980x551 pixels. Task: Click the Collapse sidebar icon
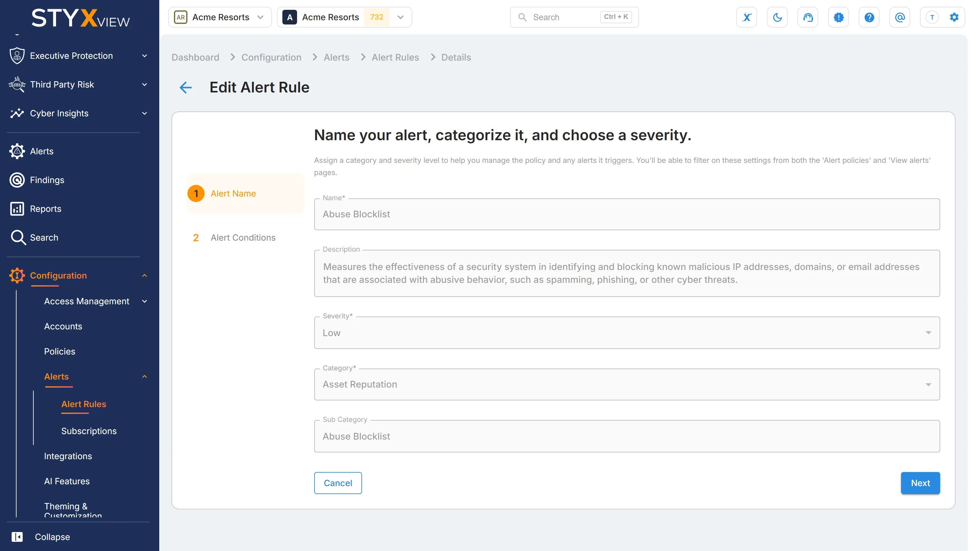click(17, 537)
